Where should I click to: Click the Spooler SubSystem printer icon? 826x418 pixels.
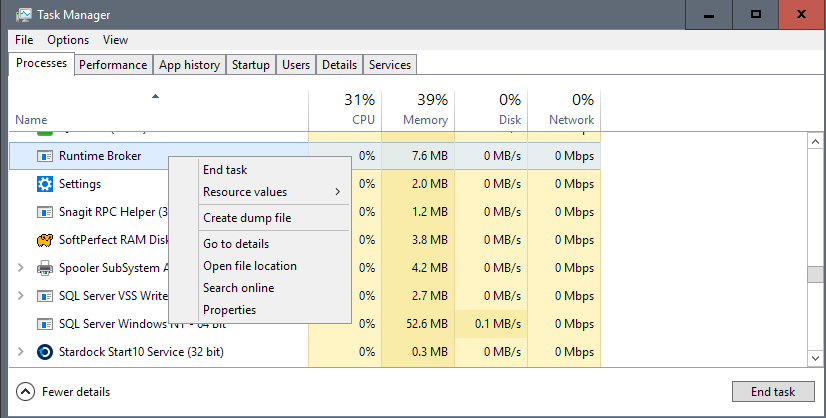pyautogui.click(x=45, y=268)
